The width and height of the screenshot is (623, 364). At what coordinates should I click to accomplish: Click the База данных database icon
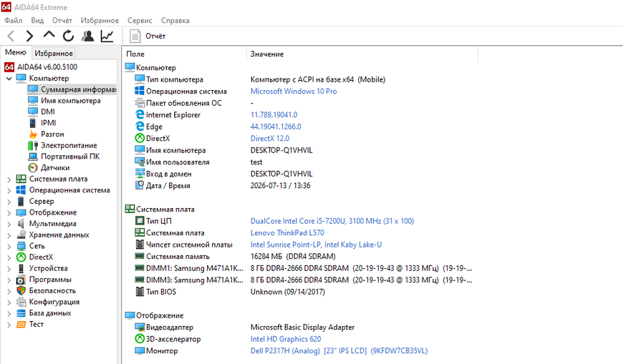point(21,313)
